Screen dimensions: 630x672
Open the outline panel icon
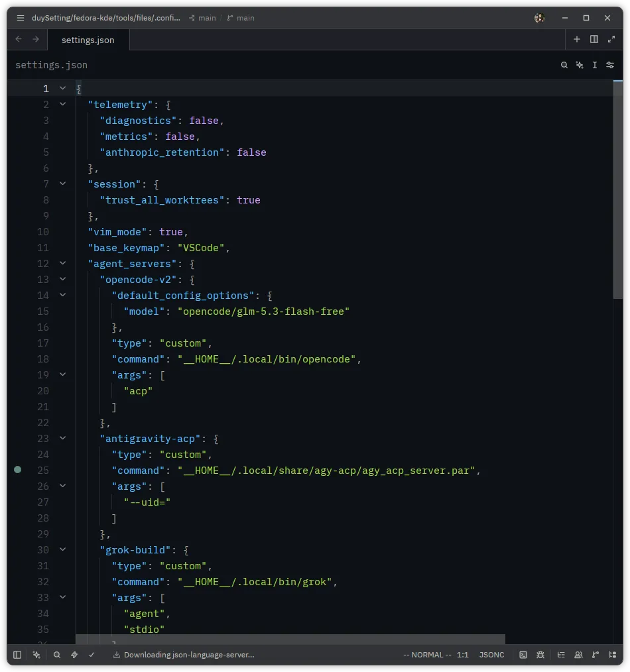[561, 655]
